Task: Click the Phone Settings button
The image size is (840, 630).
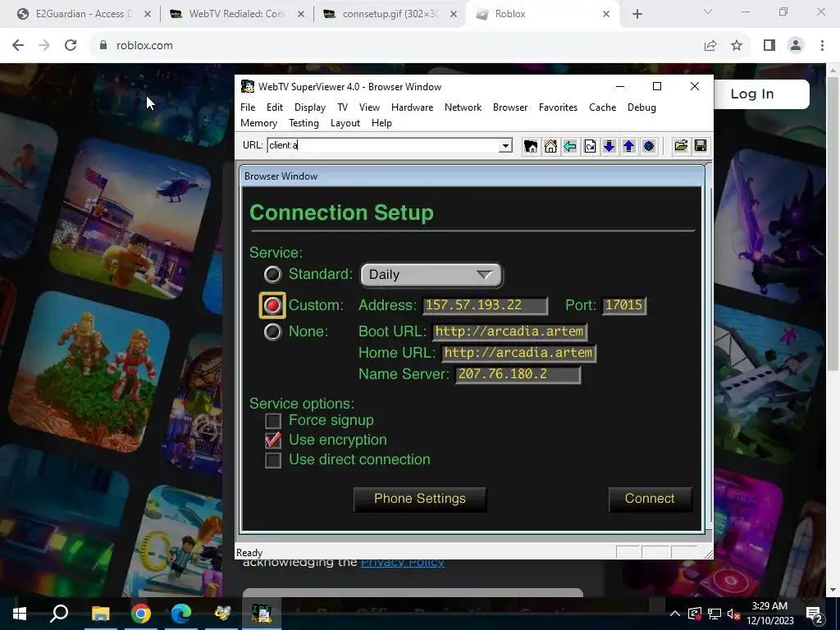Action: coord(420,499)
